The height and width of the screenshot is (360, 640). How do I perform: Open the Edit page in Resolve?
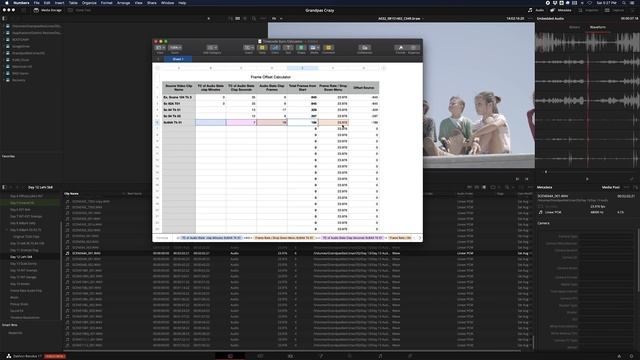[x=290, y=356]
